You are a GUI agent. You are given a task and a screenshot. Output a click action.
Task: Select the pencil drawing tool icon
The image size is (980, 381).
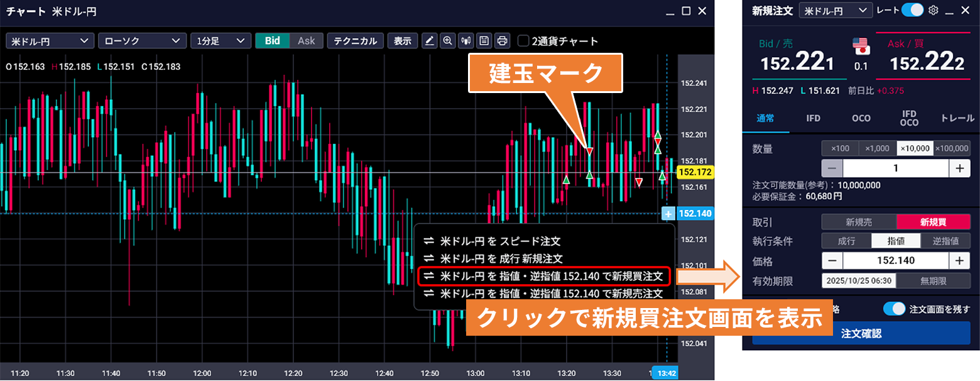(430, 41)
